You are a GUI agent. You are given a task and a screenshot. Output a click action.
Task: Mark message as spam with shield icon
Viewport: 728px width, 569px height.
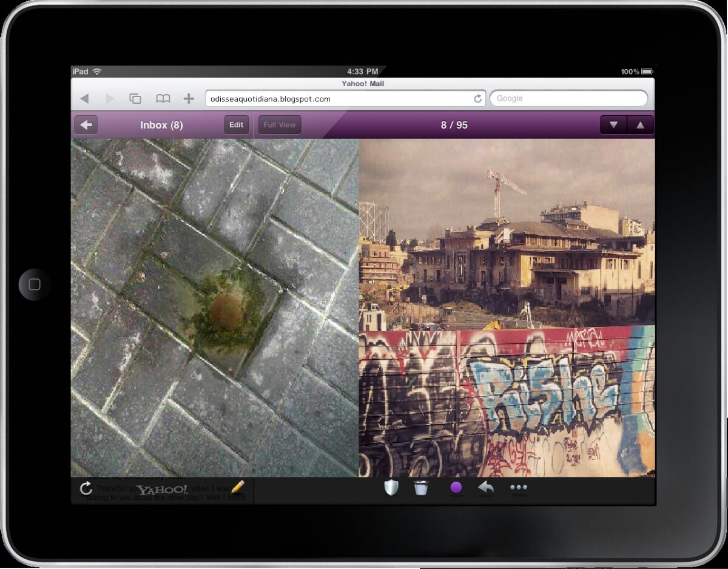click(x=391, y=488)
